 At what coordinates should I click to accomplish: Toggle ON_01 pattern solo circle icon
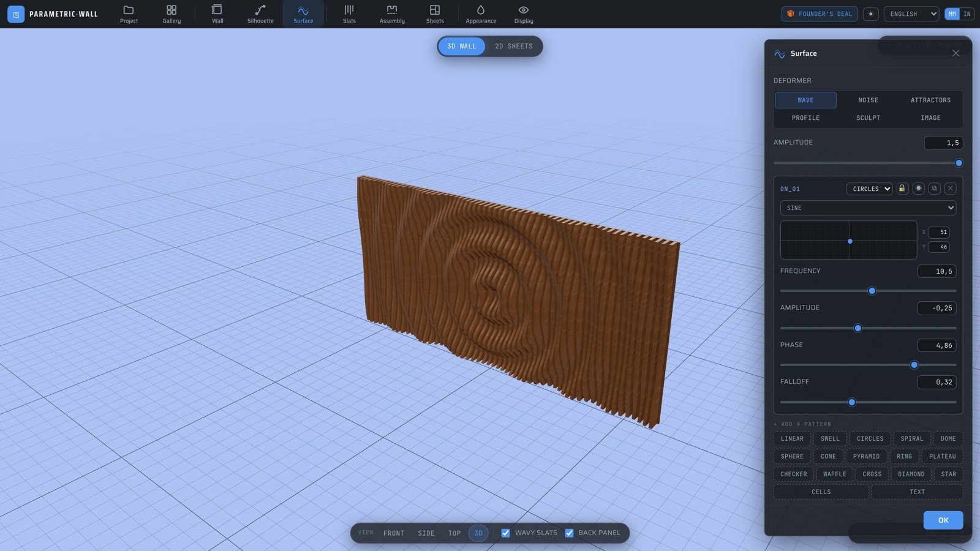tap(918, 189)
